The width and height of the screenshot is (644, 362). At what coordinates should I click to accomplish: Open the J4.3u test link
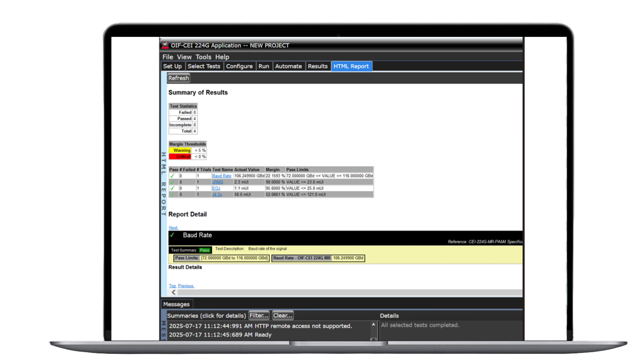pos(217,194)
